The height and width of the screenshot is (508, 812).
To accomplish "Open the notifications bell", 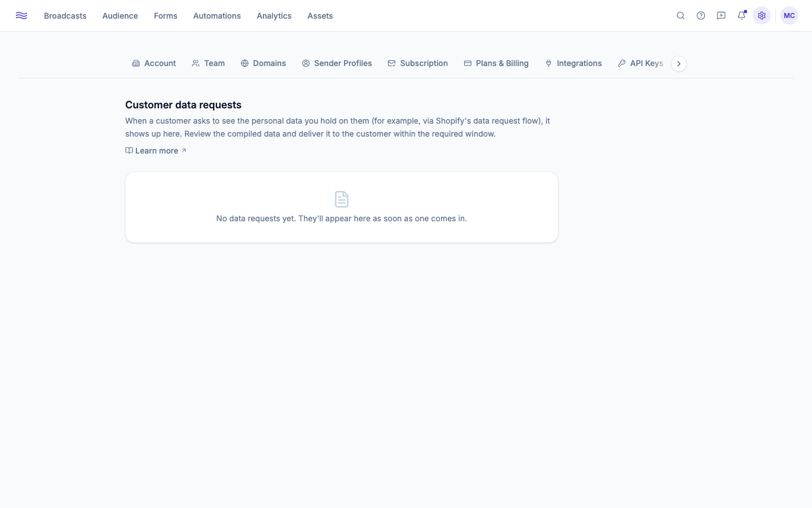I will (742, 16).
